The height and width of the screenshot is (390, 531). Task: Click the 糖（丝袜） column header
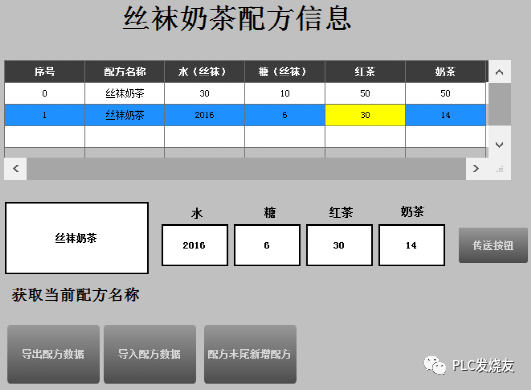[x=284, y=72]
